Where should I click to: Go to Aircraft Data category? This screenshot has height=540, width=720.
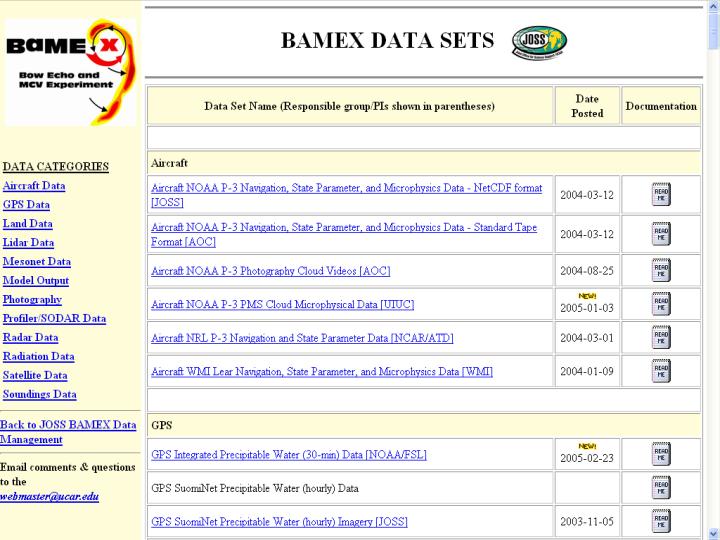pos(34,186)
